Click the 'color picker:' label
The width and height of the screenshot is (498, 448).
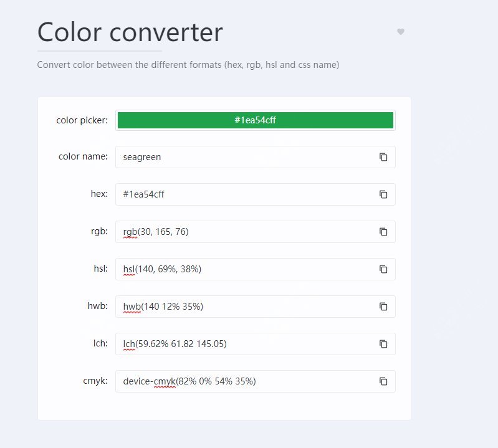[x=82, y=120]
